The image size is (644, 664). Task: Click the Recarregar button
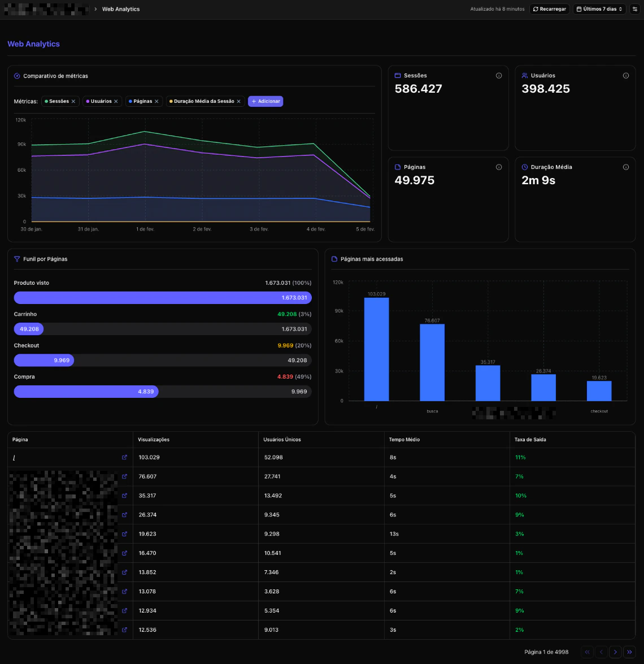tap(550, 9)
